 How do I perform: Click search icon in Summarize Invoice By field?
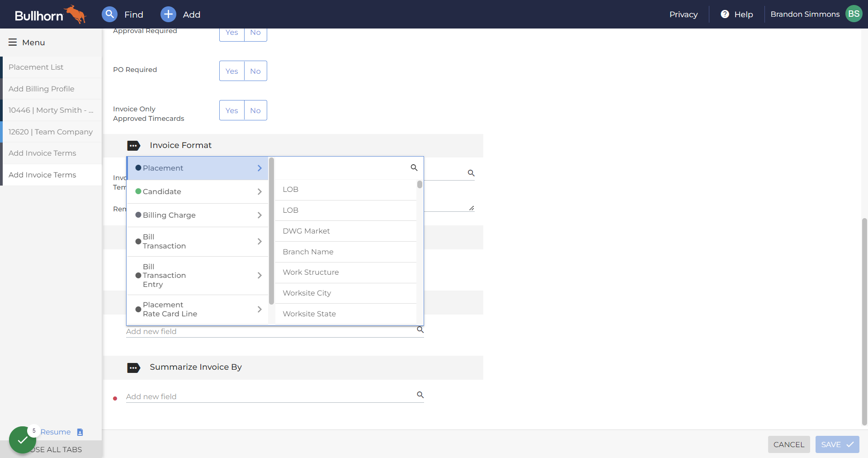click(420, 395)
